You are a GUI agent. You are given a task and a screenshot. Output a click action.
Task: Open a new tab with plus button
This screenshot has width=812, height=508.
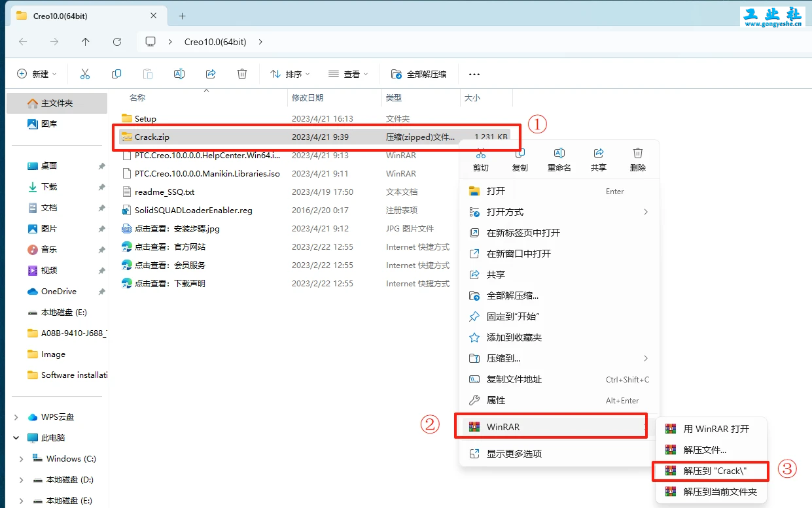coord(182,16)
